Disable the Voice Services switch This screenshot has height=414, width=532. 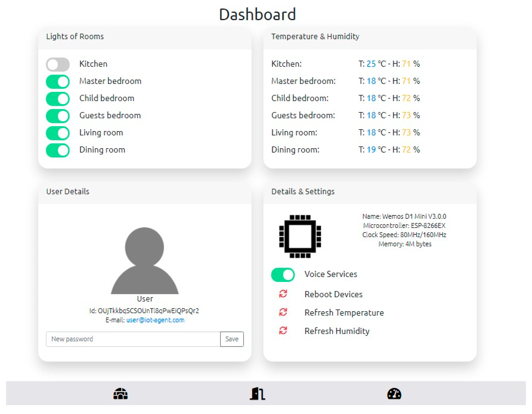point(283,275)
